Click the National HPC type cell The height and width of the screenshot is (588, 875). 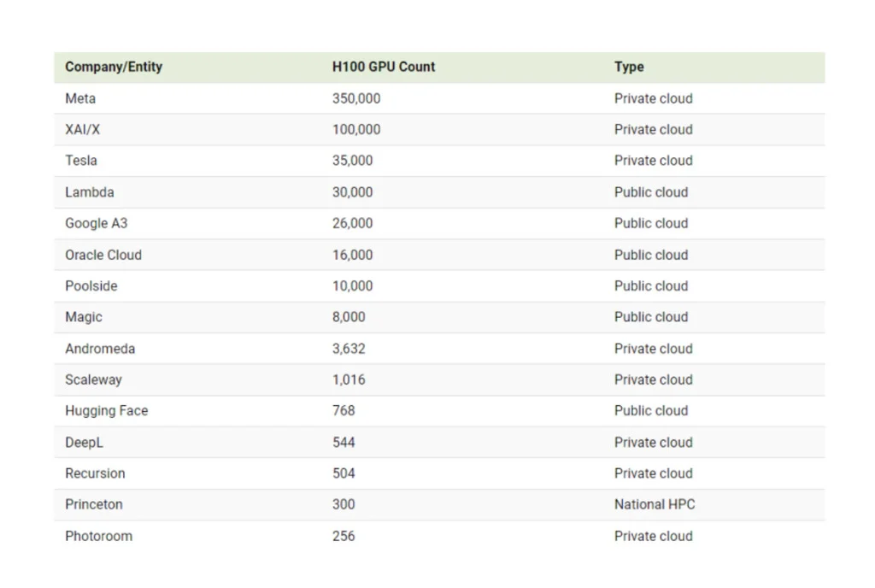click(x=655, y=504)
